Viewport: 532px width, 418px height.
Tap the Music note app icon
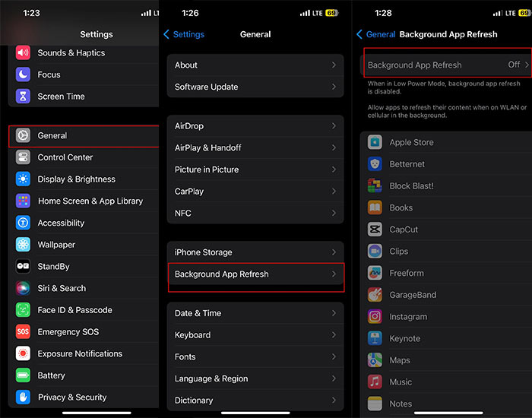(375, 382)
